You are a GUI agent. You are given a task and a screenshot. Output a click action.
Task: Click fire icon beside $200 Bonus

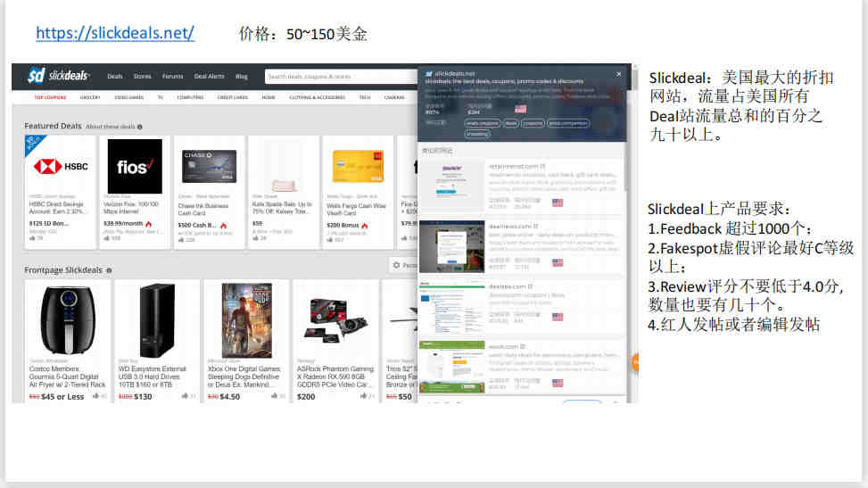(365, 226)
